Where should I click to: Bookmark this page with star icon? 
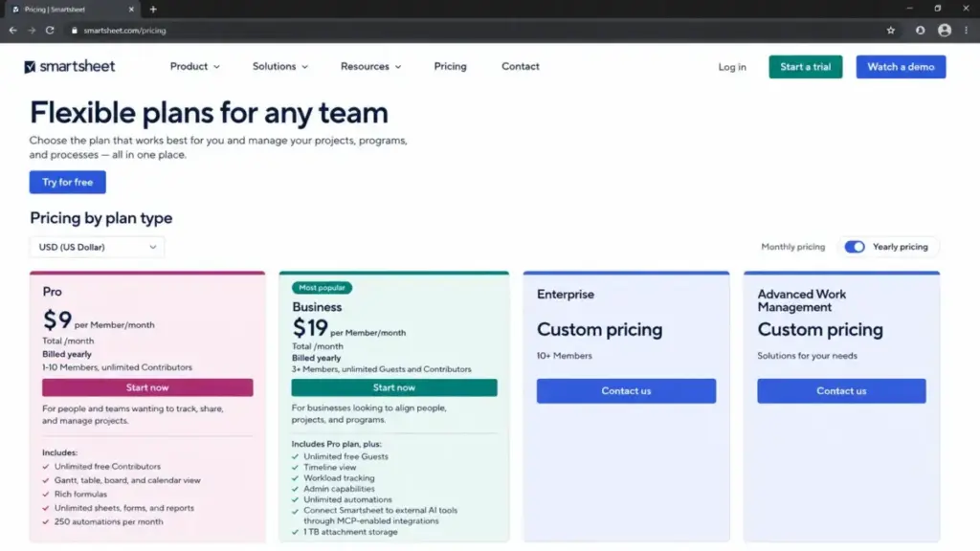(891, 30)
